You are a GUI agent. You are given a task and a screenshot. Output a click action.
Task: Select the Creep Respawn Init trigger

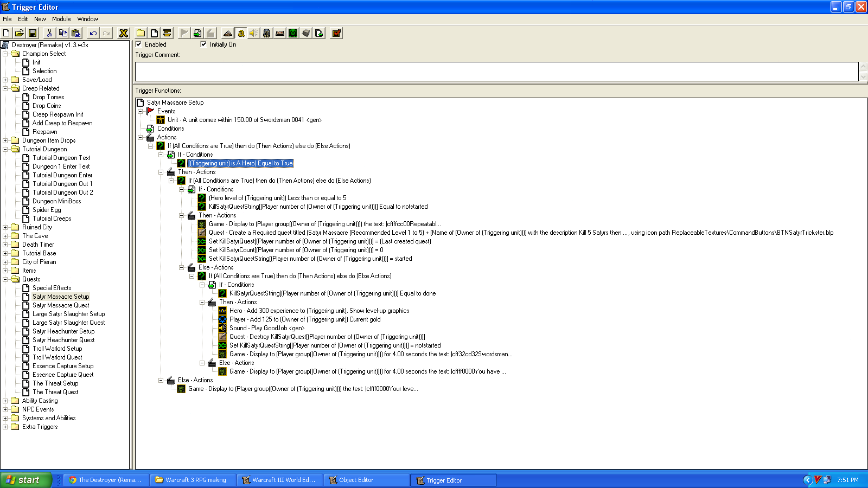(x=58, y=114)
